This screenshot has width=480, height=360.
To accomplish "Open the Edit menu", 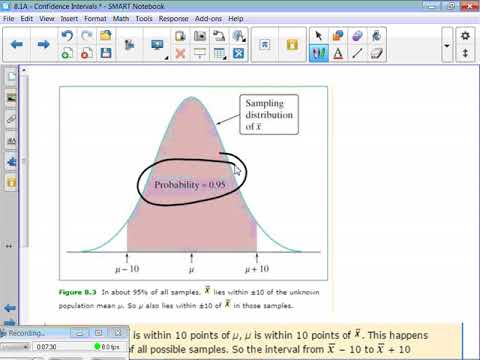I will 27,19.
